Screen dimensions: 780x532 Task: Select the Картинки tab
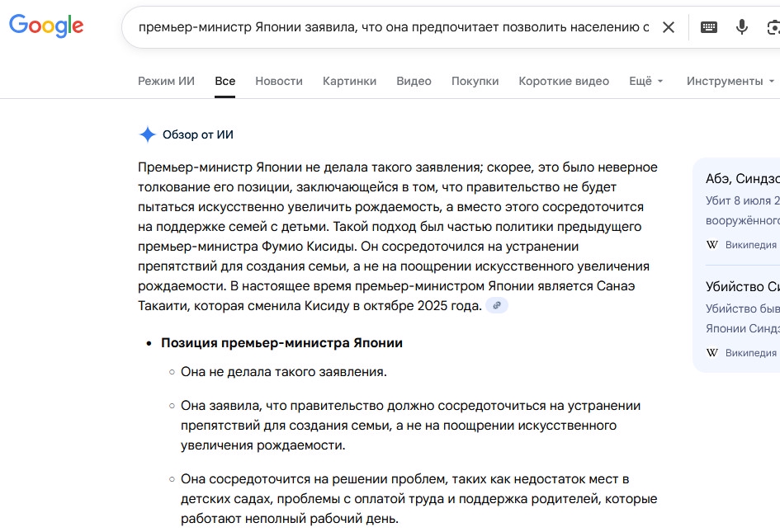(x=349, y=81)
